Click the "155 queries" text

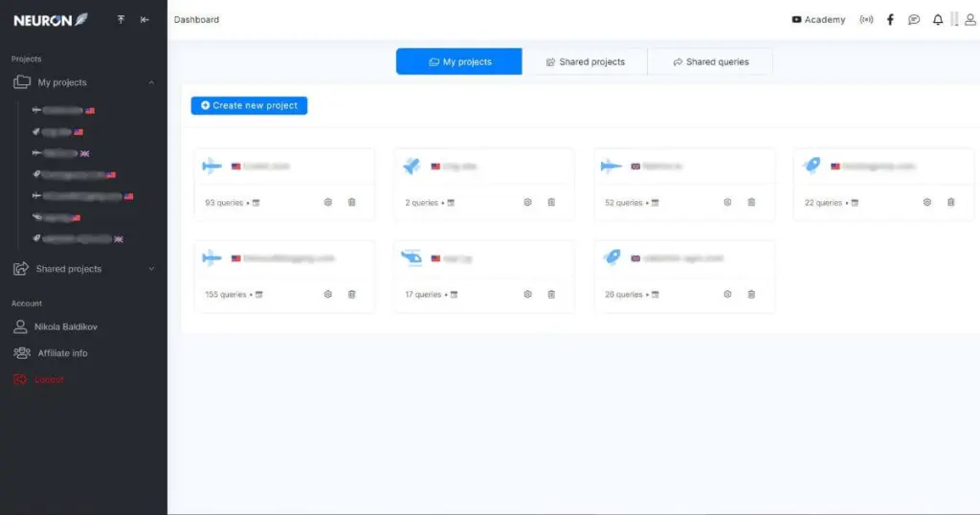click(x=226, y=295)
